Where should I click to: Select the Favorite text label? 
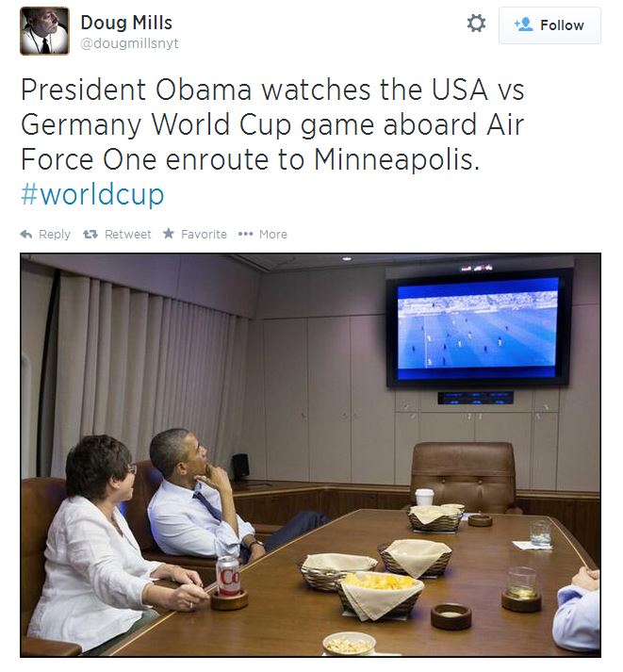click(x=204, y=234)
